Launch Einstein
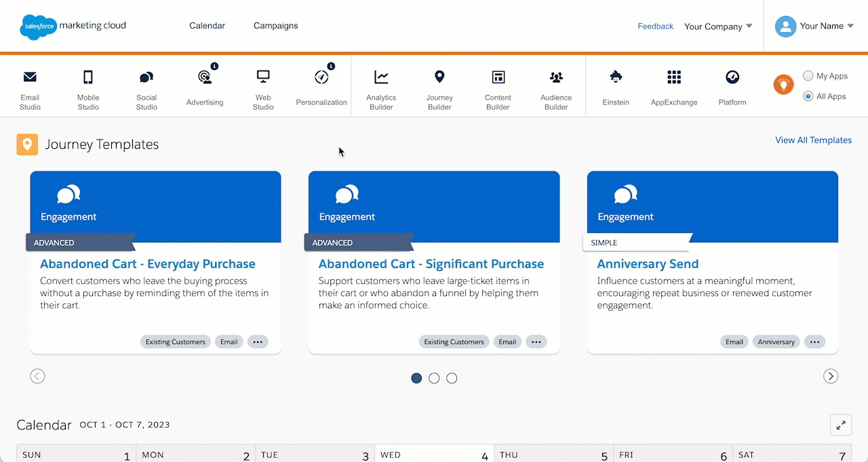The image size is (868, 462). (x=615, y=85)
